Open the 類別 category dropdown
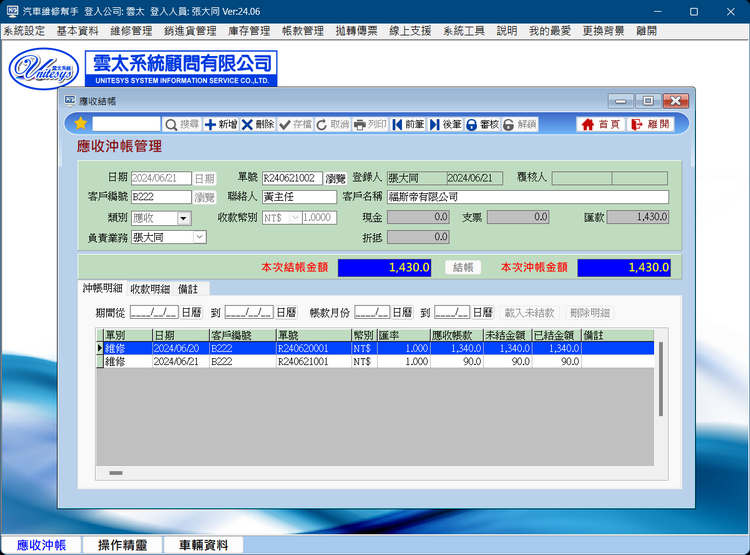The height and width of the screenshot is (555, 750). 183,218
